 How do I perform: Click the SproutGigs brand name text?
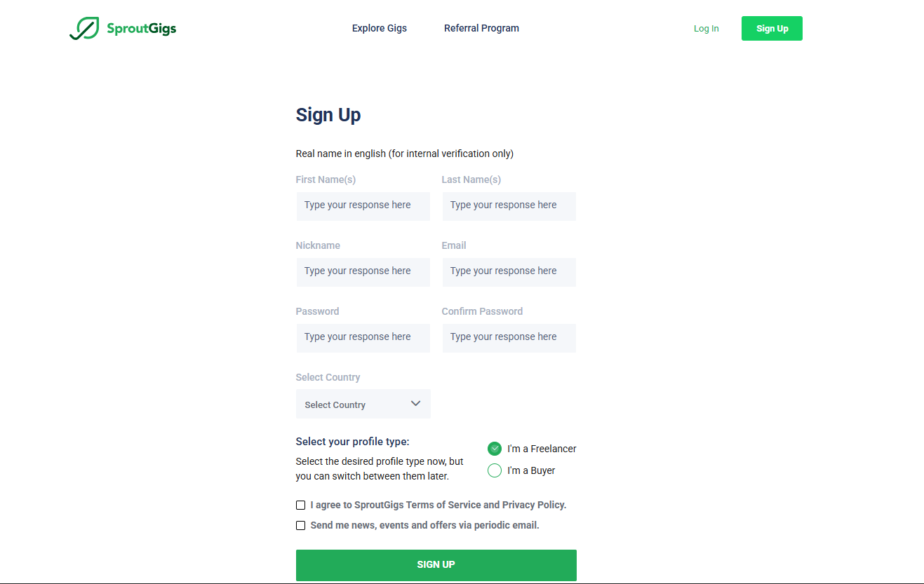point(141,29)
